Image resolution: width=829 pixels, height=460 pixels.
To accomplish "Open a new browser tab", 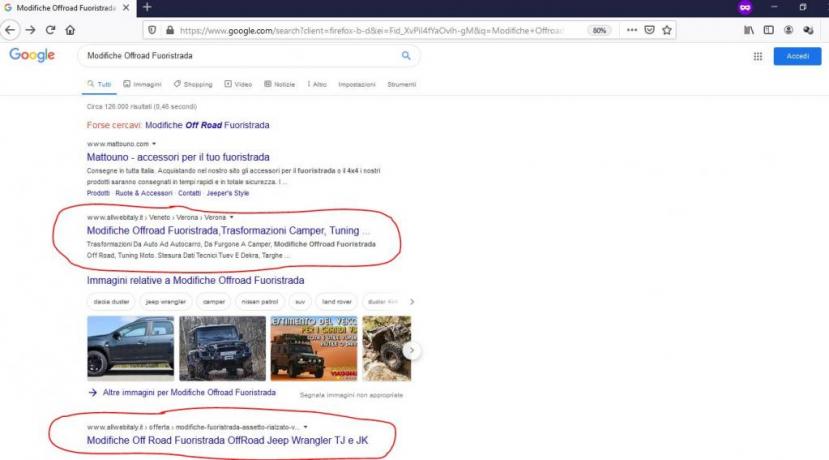I will (x=147, y=7).
